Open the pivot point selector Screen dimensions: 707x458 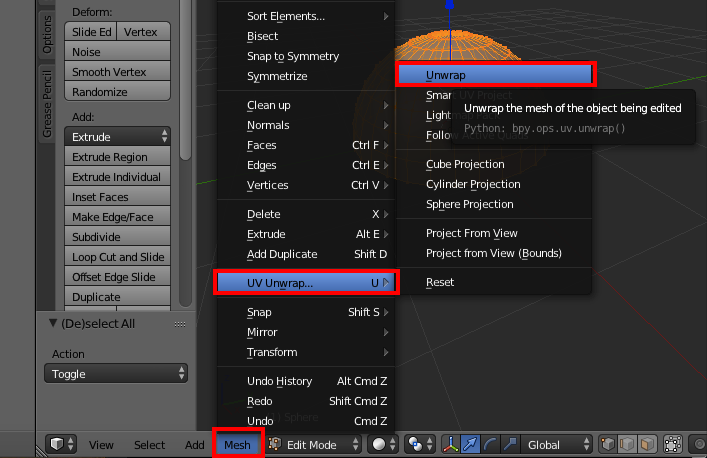(x=419, y=444)
